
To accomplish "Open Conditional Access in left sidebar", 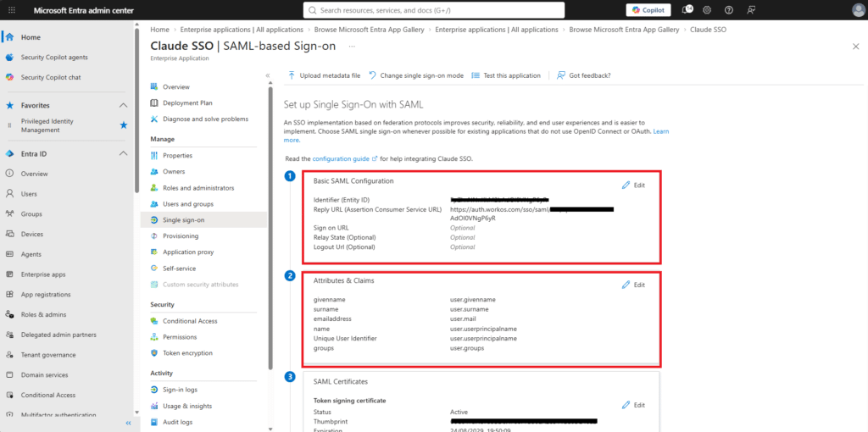I will point(48,395).
